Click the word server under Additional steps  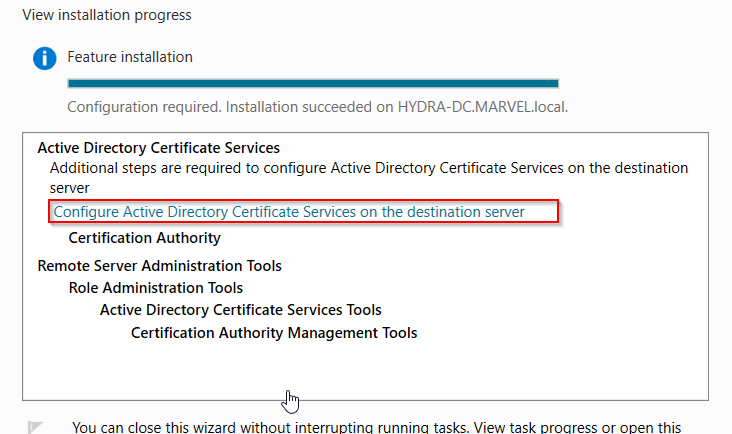tap(70, 188)
